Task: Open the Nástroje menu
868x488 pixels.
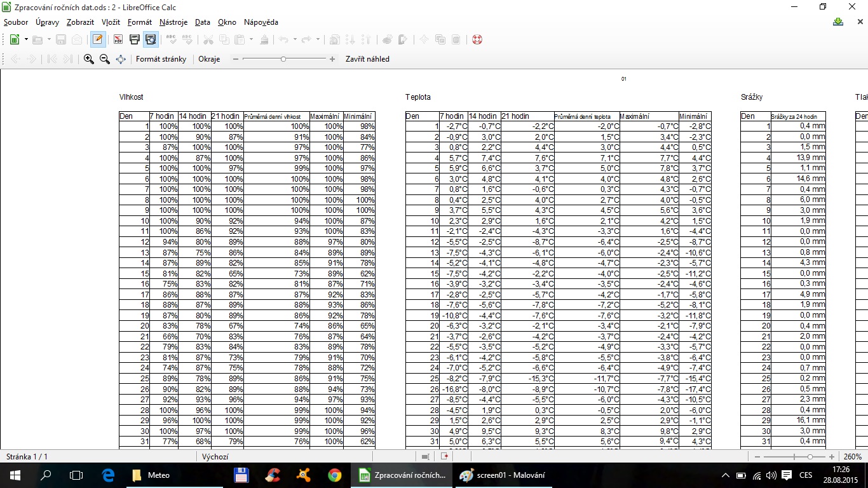Action: click(x=173, y=22)
